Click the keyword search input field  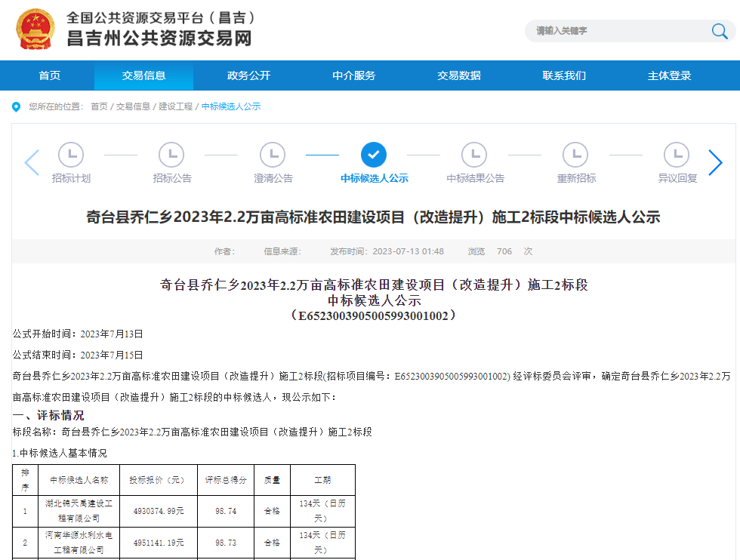[x=612, y=31]
